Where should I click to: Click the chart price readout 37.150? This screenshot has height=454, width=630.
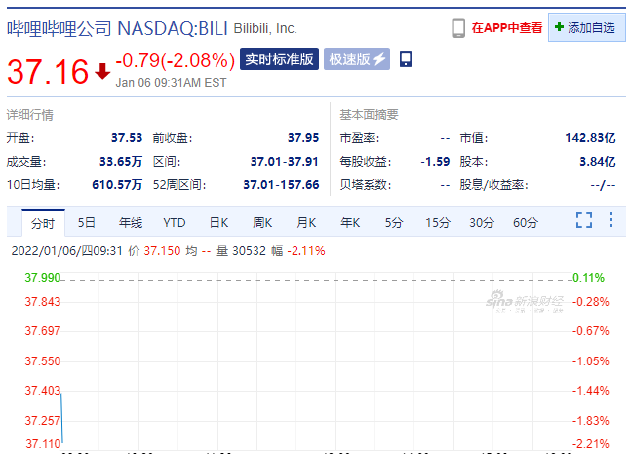[x=162, y=251]
